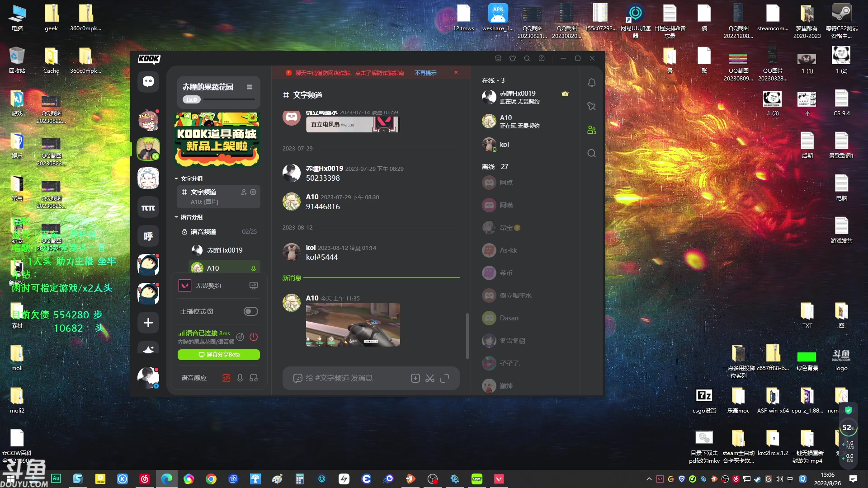Open the 网易UU加速器 desktop shortcut
This screenshot has width=868, height=488.
pyautogui.click(x=635, y=21)
